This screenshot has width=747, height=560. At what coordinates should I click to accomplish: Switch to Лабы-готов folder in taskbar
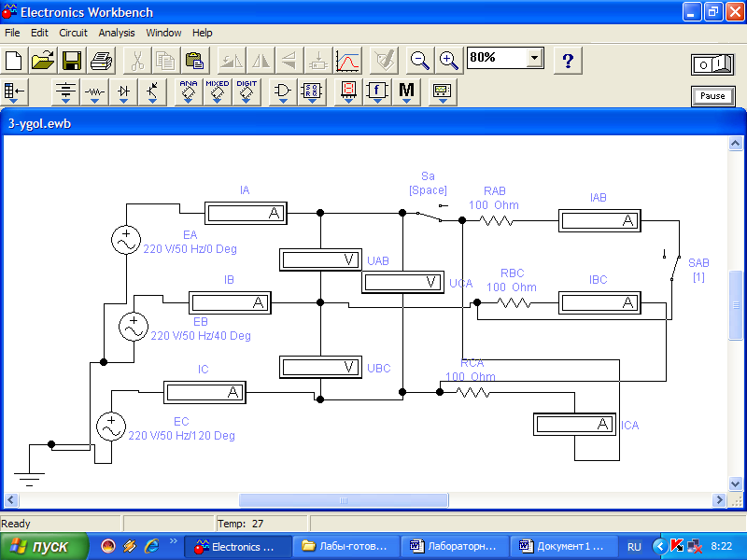[345, 546]
